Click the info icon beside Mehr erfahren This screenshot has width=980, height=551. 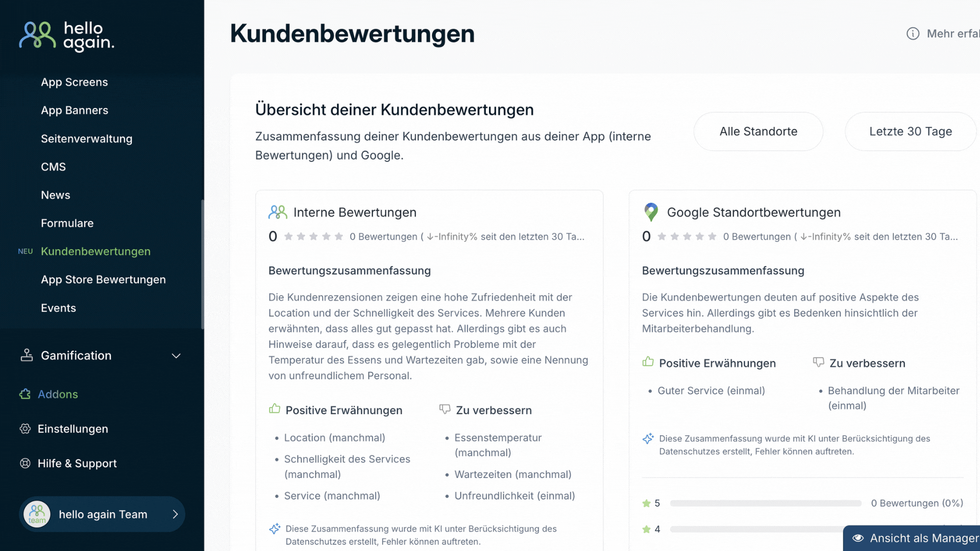pyautogui.click(x=913, y=34)
